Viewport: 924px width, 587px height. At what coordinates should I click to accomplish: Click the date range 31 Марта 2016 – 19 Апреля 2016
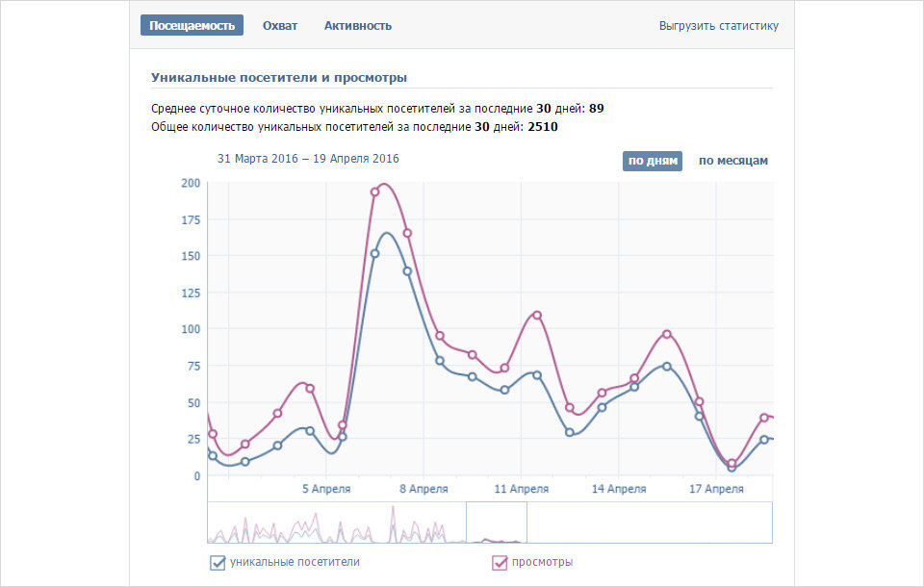pos(308,159)
